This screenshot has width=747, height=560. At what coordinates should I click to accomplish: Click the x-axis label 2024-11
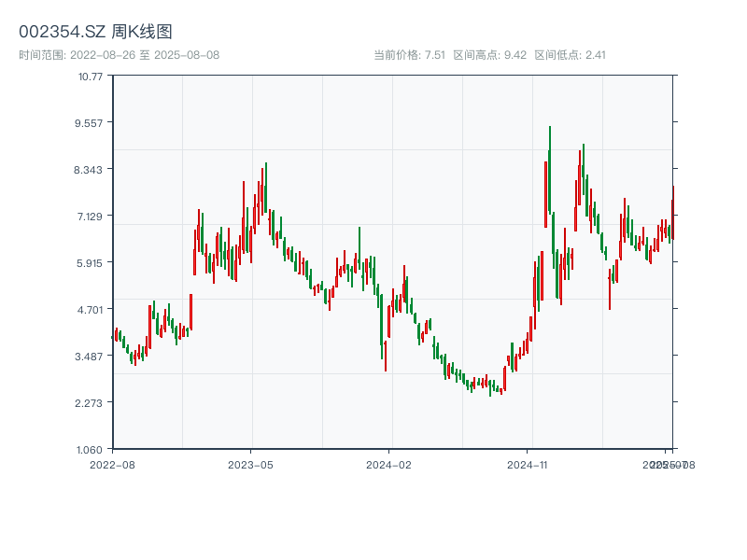pyautogui.click(x=527, y=465)
